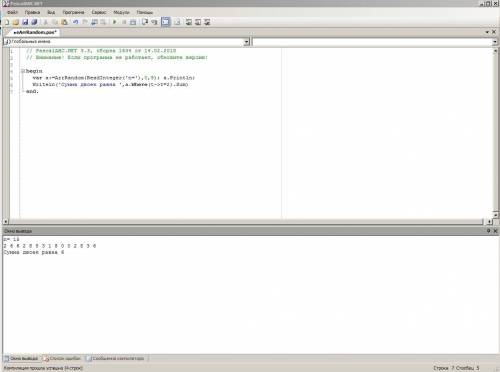Click the New file toolbar icon
Viewport: 500px width, 372px height.
coord(7,22)
